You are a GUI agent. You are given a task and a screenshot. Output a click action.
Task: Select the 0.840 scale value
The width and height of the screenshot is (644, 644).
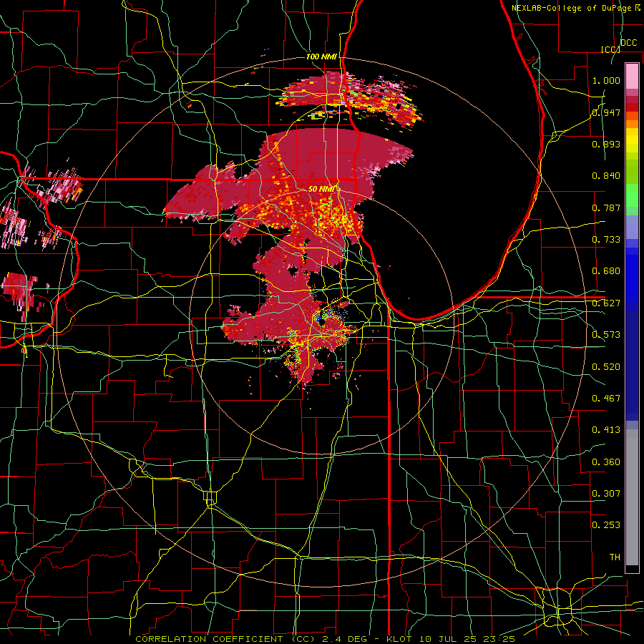tap(606, 176)
